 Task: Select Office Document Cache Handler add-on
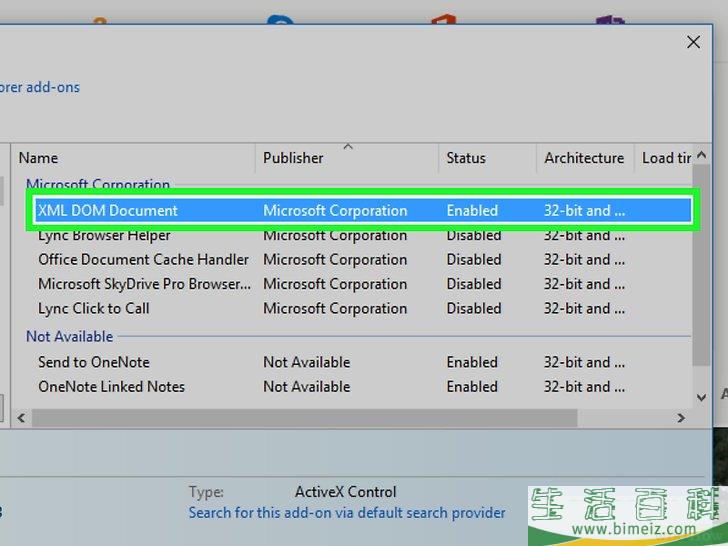(363, 260)
